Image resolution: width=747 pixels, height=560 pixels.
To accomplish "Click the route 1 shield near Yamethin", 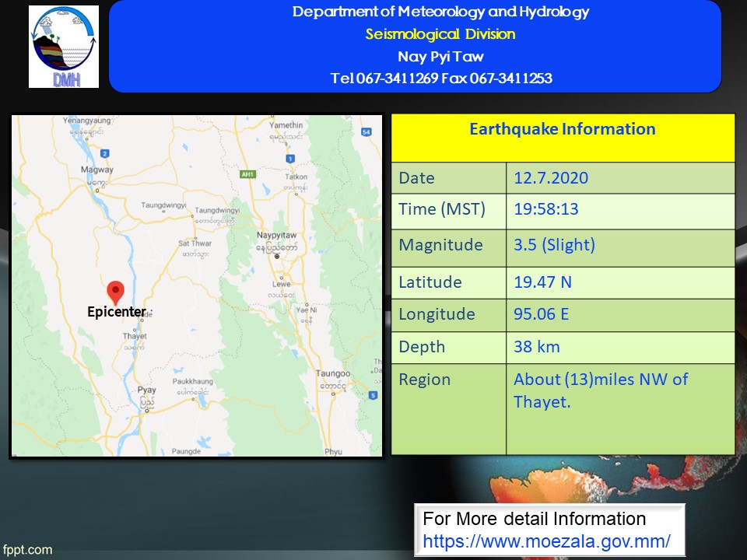I will [x=289, y=159].
